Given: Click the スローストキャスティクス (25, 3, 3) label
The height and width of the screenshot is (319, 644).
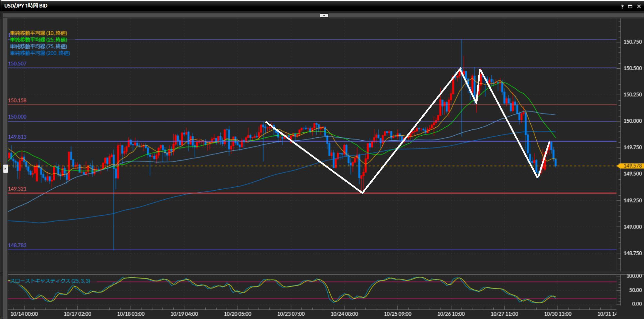Looking at the screenshot, I should (50, 281).
